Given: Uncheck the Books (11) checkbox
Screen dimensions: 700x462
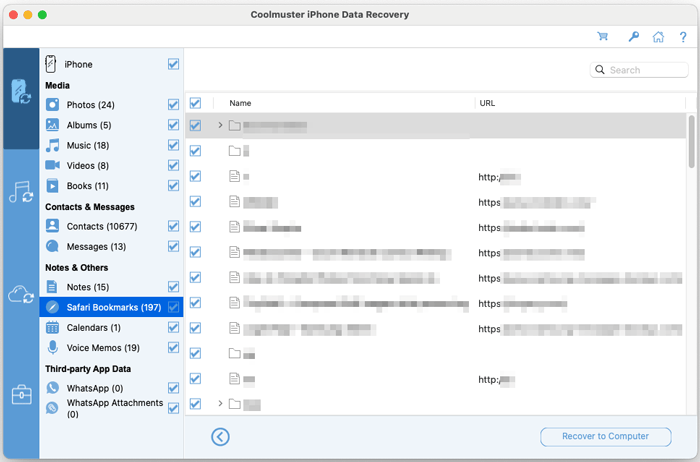Looking at the screenshot, I should pyautogui.click(x=173, y=185).
